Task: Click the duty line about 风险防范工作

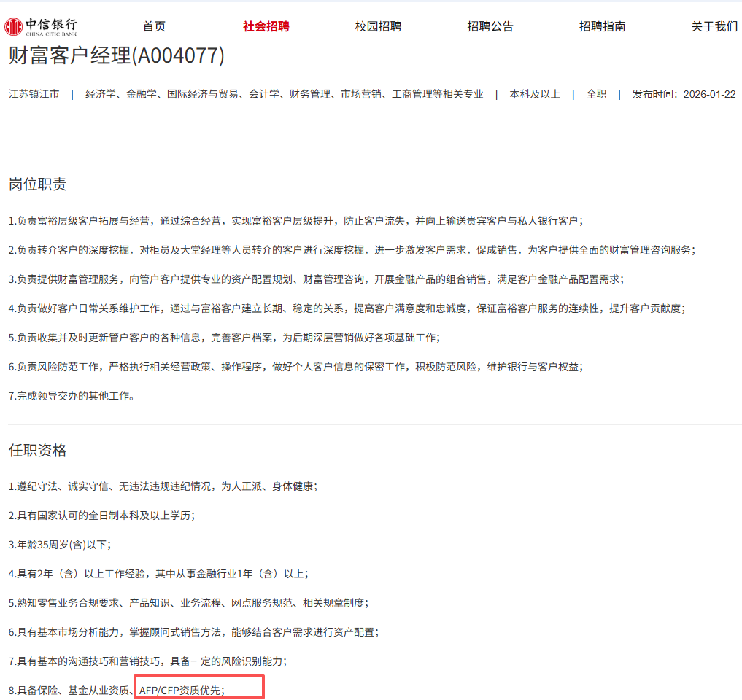Action: tap(295, 367)
